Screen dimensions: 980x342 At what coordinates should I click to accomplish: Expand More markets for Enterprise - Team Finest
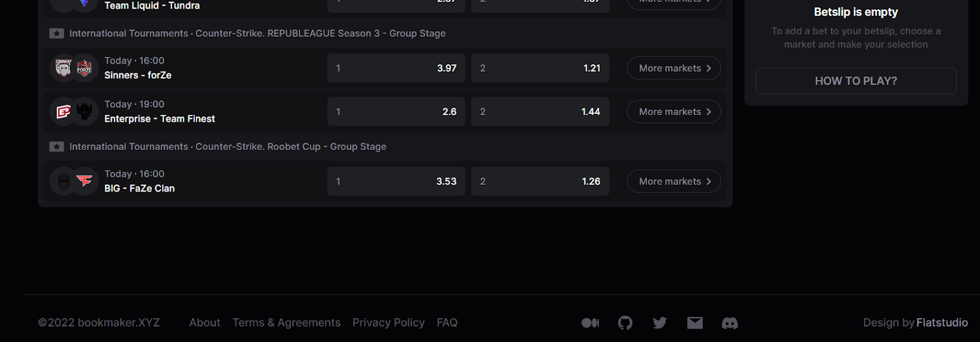pyautogui.click(x=674, y=111)
